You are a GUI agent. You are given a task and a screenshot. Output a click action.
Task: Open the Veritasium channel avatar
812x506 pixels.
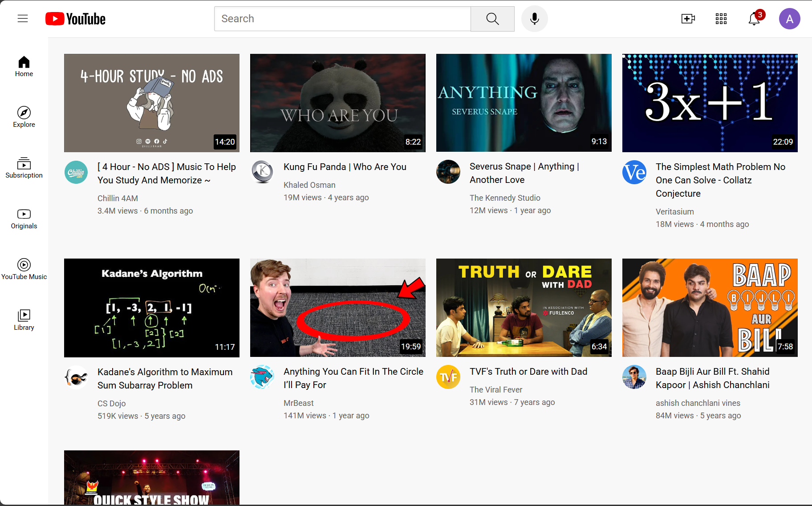point(634,172)
